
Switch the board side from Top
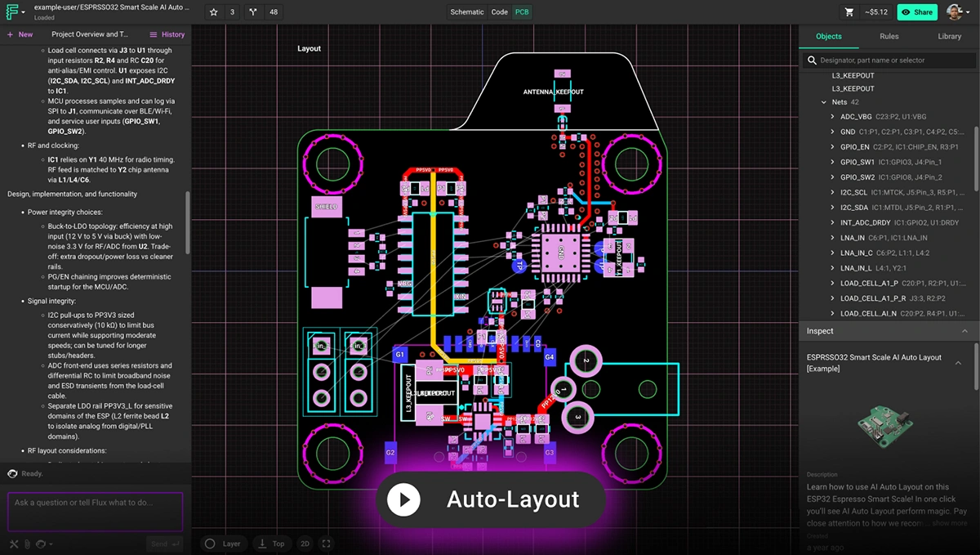click(x=272, y=544)
